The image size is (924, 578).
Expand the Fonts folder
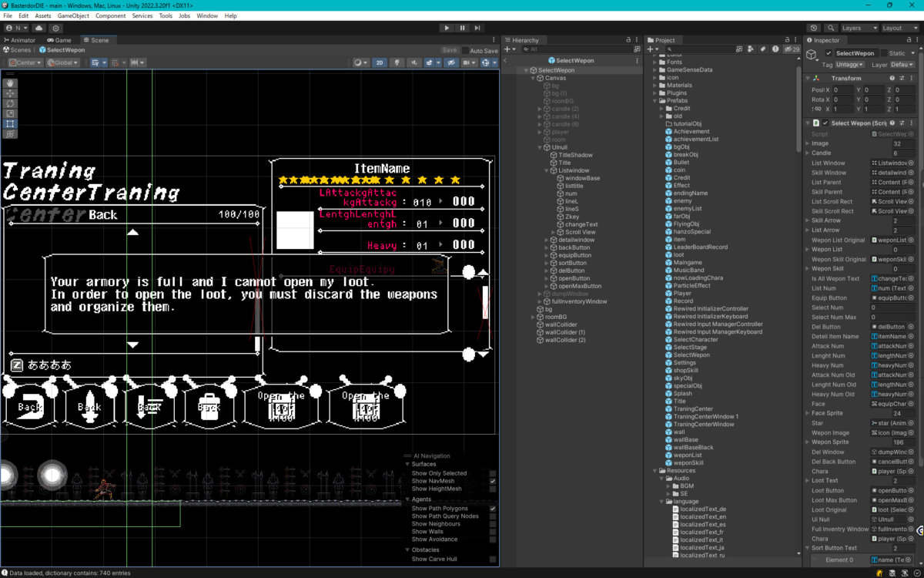point(654,62)
